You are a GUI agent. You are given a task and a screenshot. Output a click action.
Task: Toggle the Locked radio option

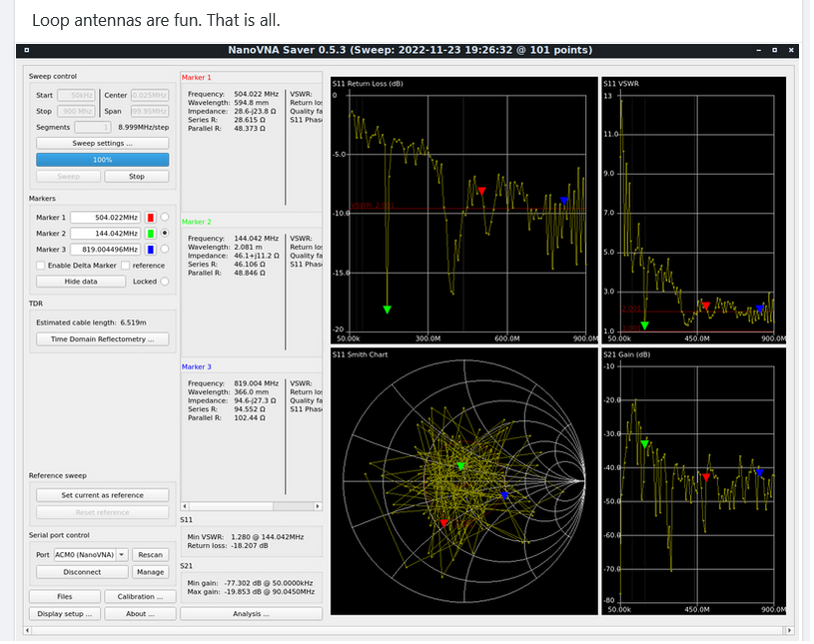click(165, 282)
